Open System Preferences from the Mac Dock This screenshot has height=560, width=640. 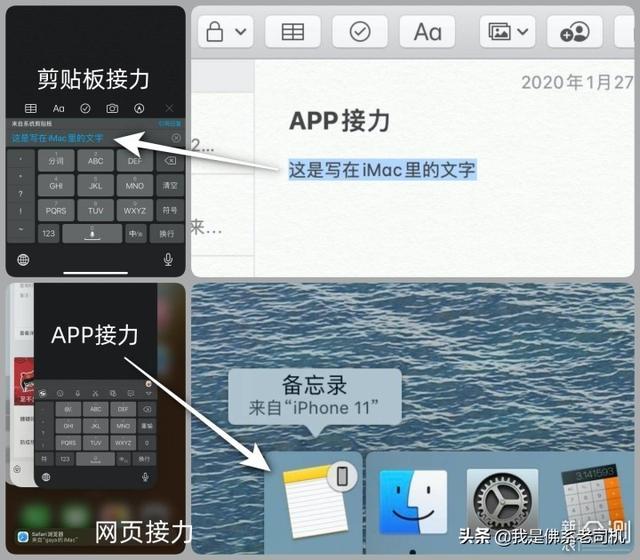[x=502, y=501]
